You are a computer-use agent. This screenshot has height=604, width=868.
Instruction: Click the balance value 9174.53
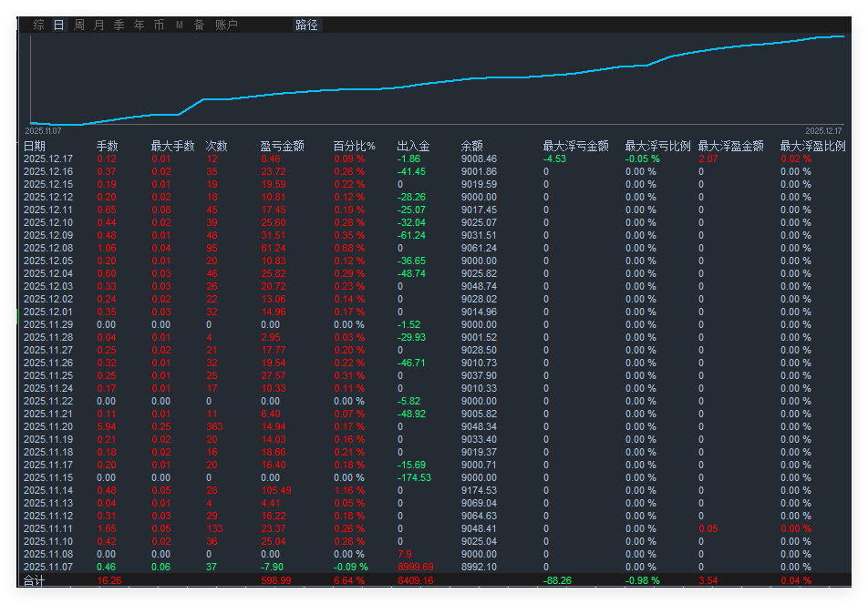point(479,490)
